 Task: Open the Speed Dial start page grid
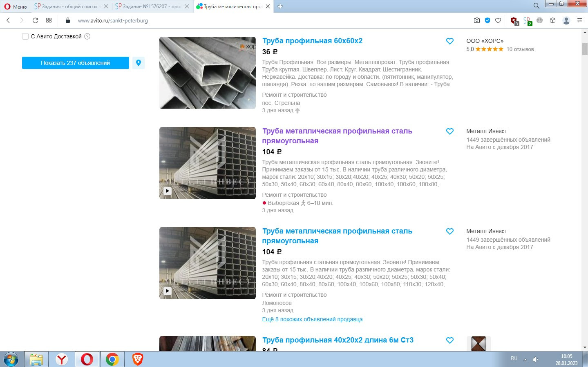(x=49, y=20)
